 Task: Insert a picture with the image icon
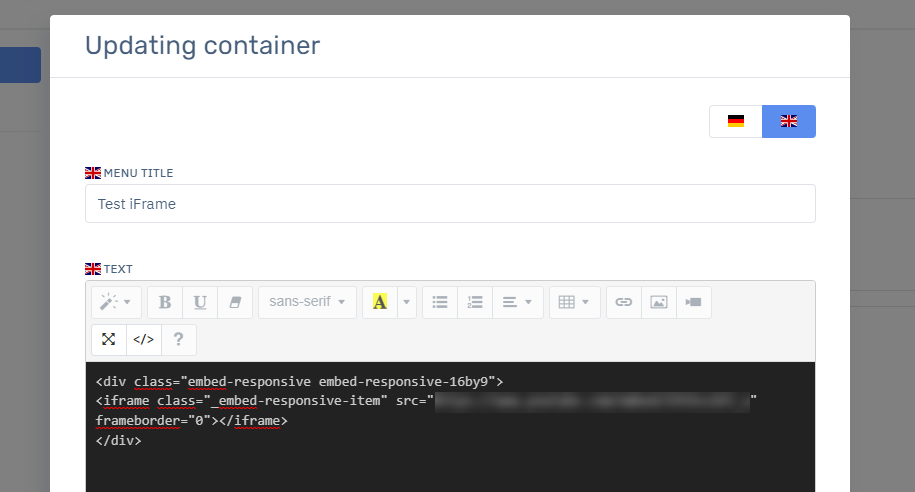(659, 302)
